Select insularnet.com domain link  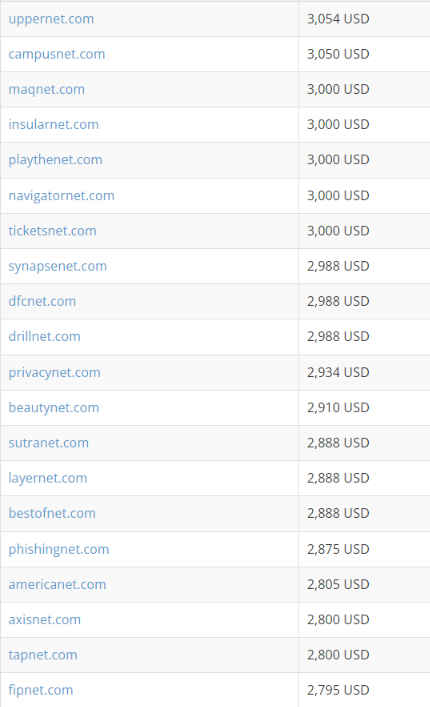pyautogui.click(x=53, y=124)
